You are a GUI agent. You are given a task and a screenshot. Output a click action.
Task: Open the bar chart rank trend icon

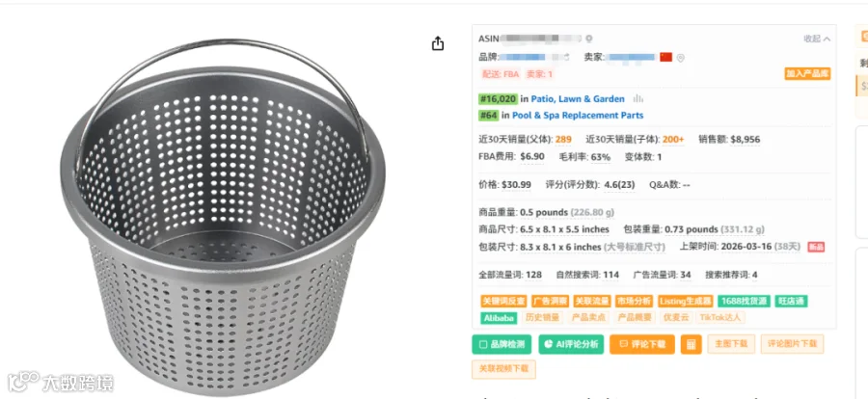click(x=638, y=99)
